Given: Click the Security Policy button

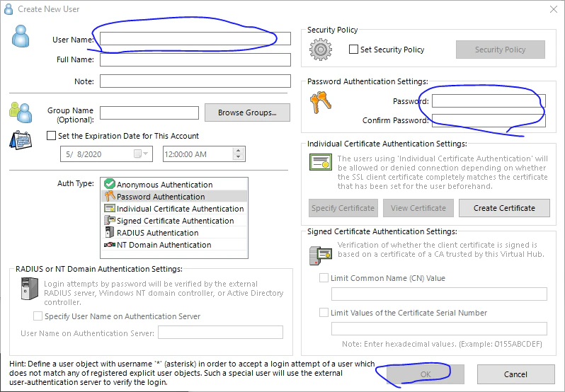Looking at the screenshot, I should tap(500, 50).
